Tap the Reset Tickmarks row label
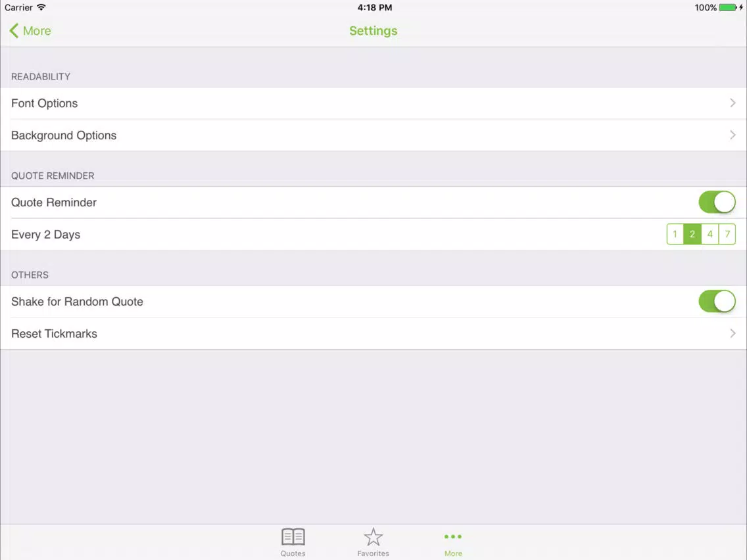Image resolution: width=747 pixels, height=560 pixels. 55,334
